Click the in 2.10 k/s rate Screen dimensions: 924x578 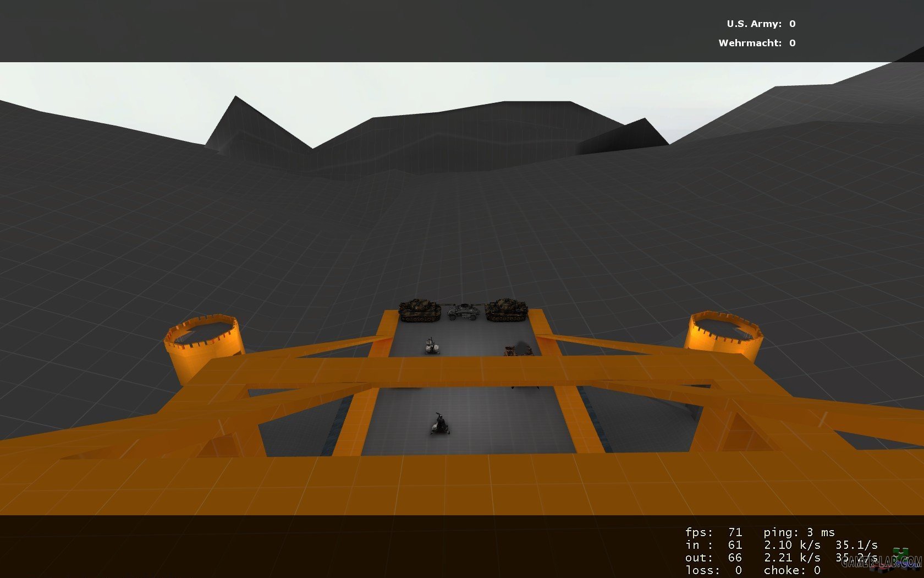(791, 545)
